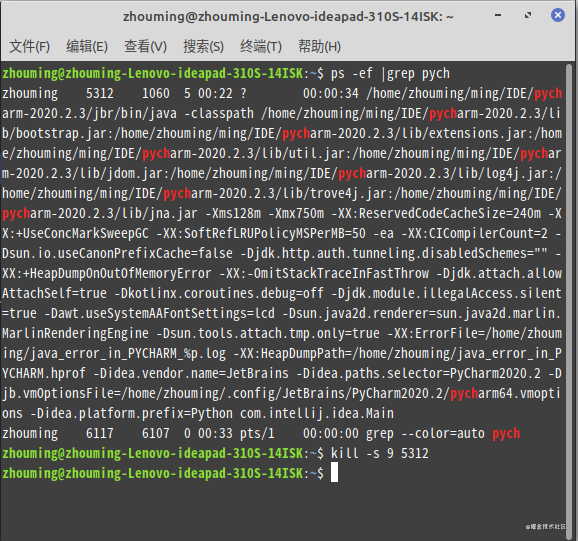Screen dimensions: 578x541
Task: Click '-Dsun.tools.attach.tmp.only=true' text
Action: 268,334
